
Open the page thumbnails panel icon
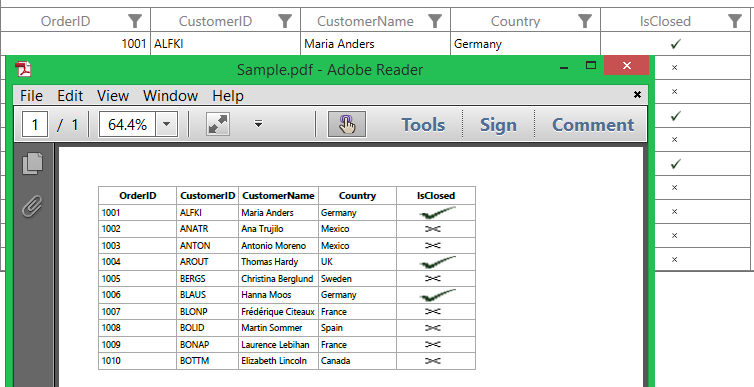tap(32, 163)
